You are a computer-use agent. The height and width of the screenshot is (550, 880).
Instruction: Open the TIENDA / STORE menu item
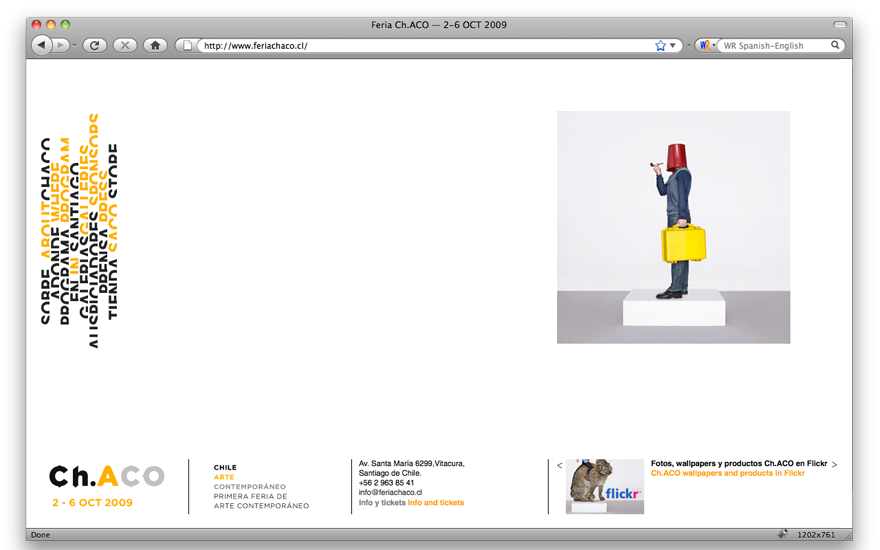(x=113, y=231)
